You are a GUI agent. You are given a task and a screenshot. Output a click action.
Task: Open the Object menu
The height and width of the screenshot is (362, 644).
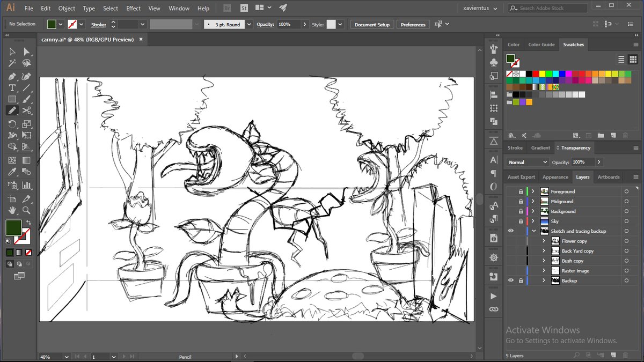pyautogui.click(x=67, y=8)
